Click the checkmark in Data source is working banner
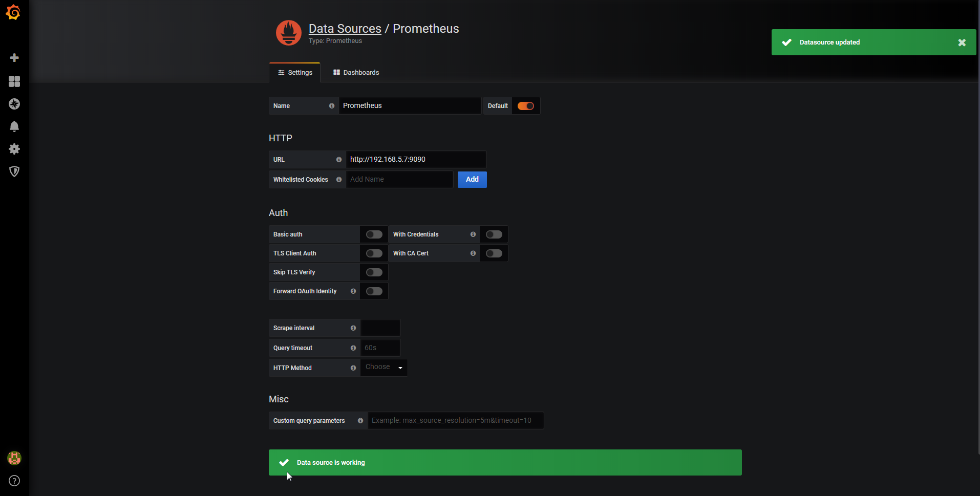 click(x=284, y=463)
